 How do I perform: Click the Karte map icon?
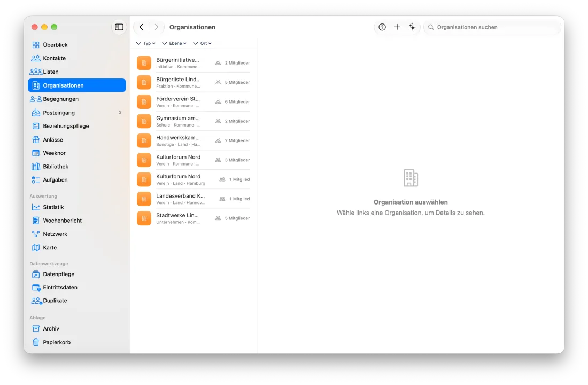pyautogui.click(x=36, y=248)
